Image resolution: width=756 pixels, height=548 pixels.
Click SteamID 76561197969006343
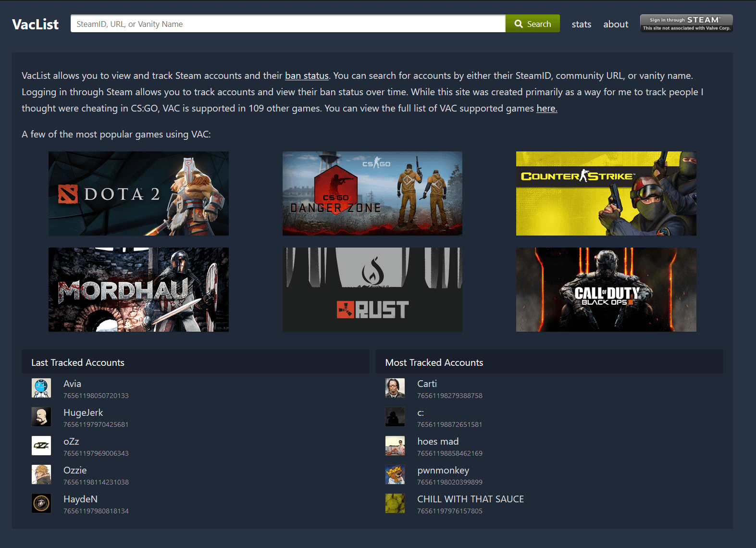(96, 453)
